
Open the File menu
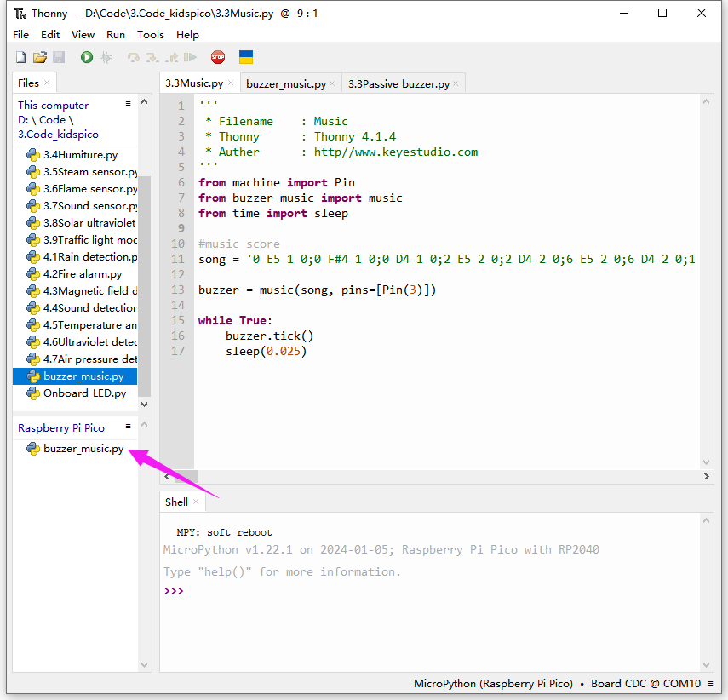(x=21, y=35)
